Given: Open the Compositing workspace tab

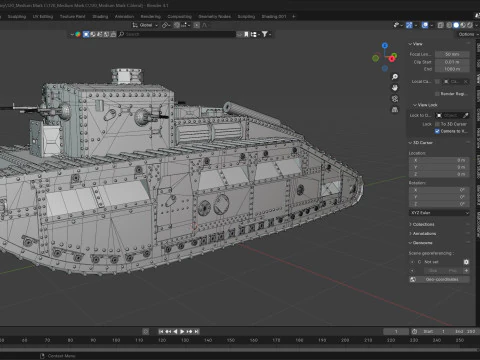Looking at the screenshot, I should 179,16.
